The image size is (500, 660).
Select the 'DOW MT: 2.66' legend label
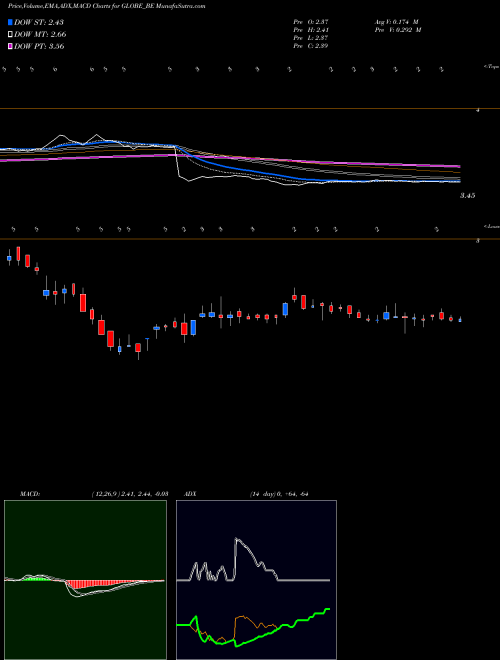pyautogui.click(x=40, y=35)
